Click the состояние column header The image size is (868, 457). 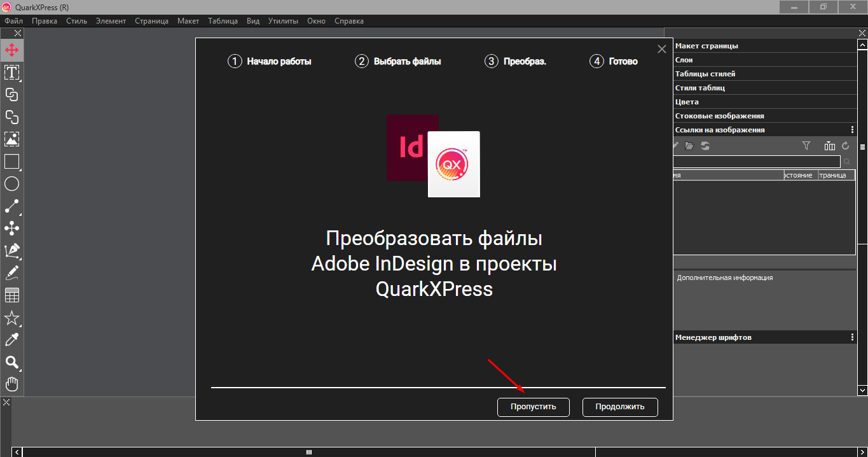tap(800, 175)
